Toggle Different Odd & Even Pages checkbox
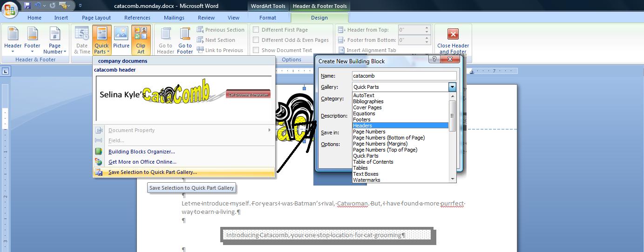This screenshot has height=252, width=644. click(x=256, y=40)
